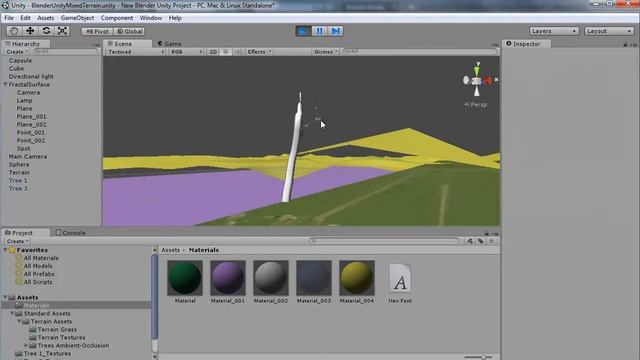Open the Hierarchy Create dropdown
Screen dimensions: 640x360
(x=17, y=52)
